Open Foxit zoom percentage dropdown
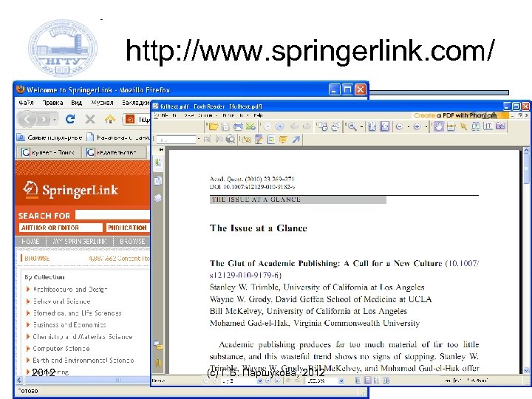The image size is (532, 399). point(341,381)
